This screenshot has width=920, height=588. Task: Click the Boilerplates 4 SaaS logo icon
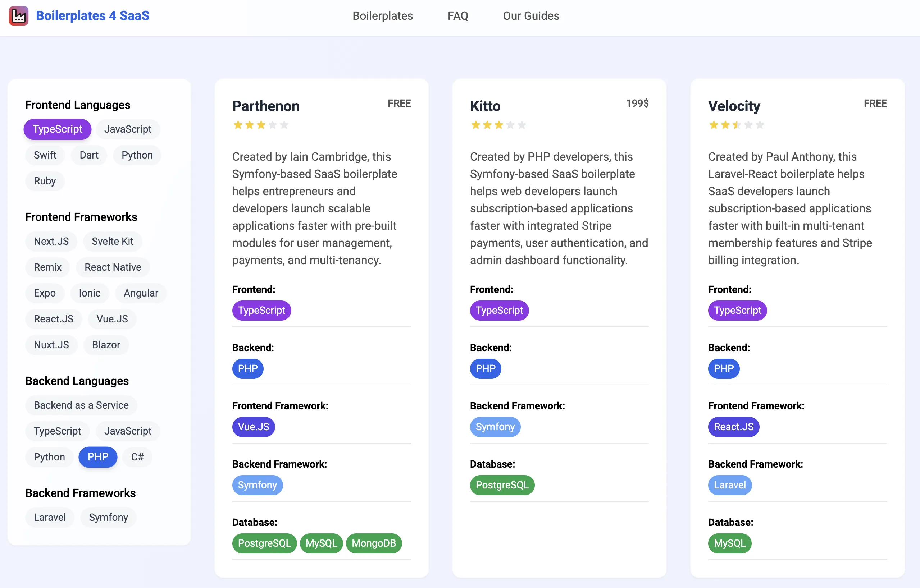(x=18, y=16)
